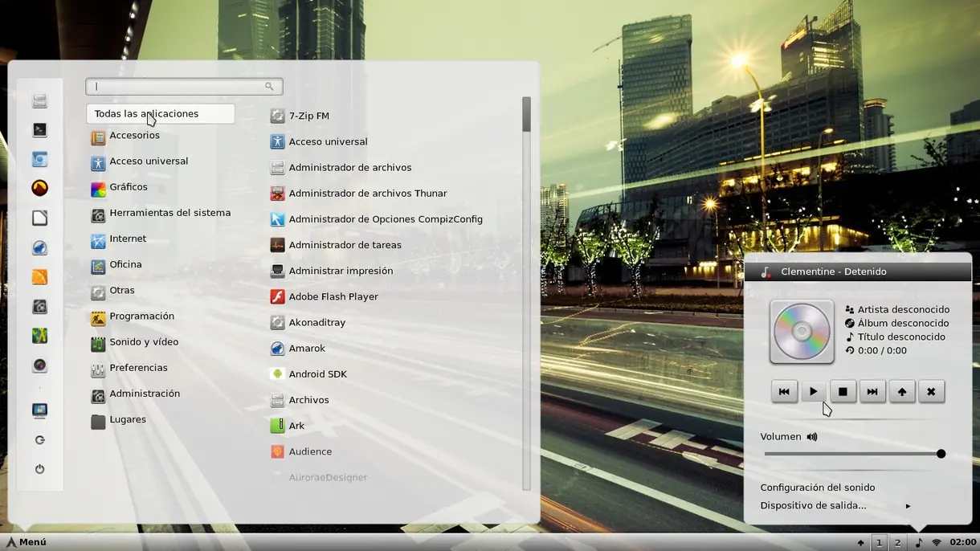Switch to workspace 1
The image size is (980, 551).
[879, 543]
